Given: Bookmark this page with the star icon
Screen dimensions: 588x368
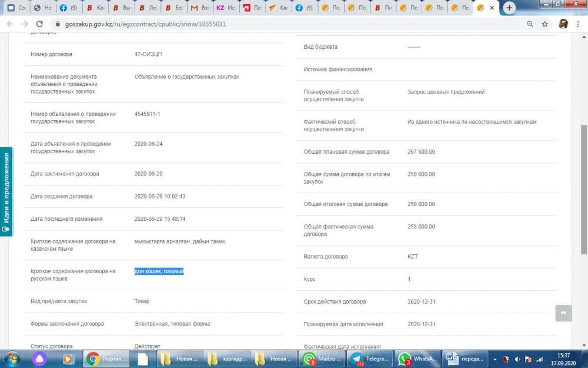Looking at the screenshot, I should 545,24.
